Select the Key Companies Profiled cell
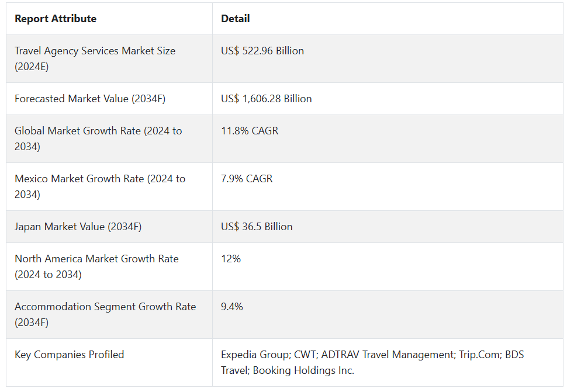 point(69,355)
